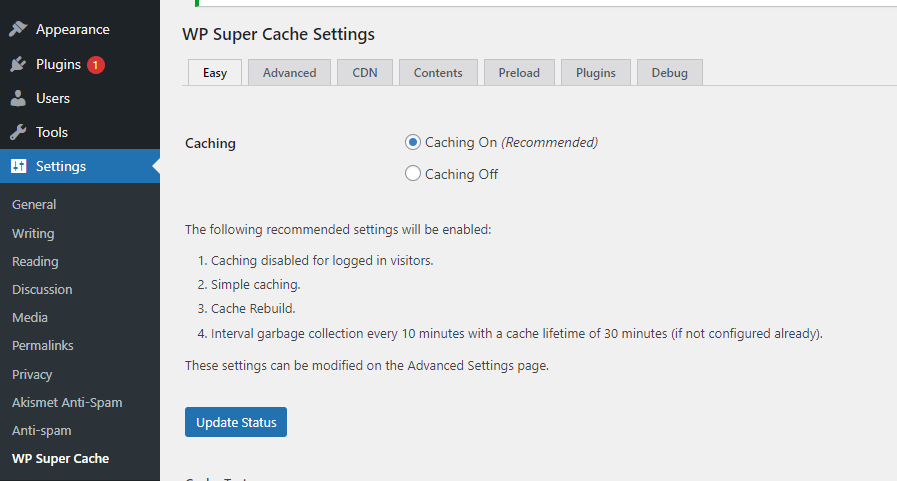Go to Discussion settings
The width and height of the screenshot is (897, 481).
pyautogui.click(x=42, y=289)
